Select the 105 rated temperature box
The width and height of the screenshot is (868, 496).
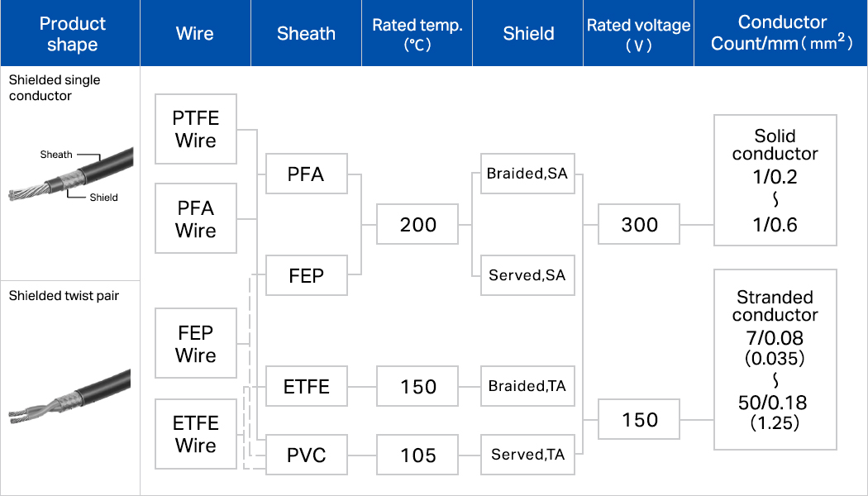[417, 455]
